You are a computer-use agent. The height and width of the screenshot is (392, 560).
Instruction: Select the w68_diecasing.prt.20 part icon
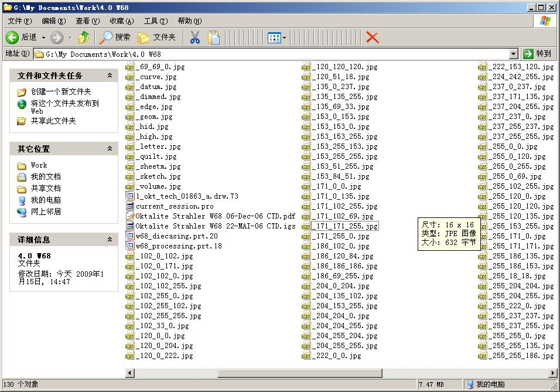129,236
